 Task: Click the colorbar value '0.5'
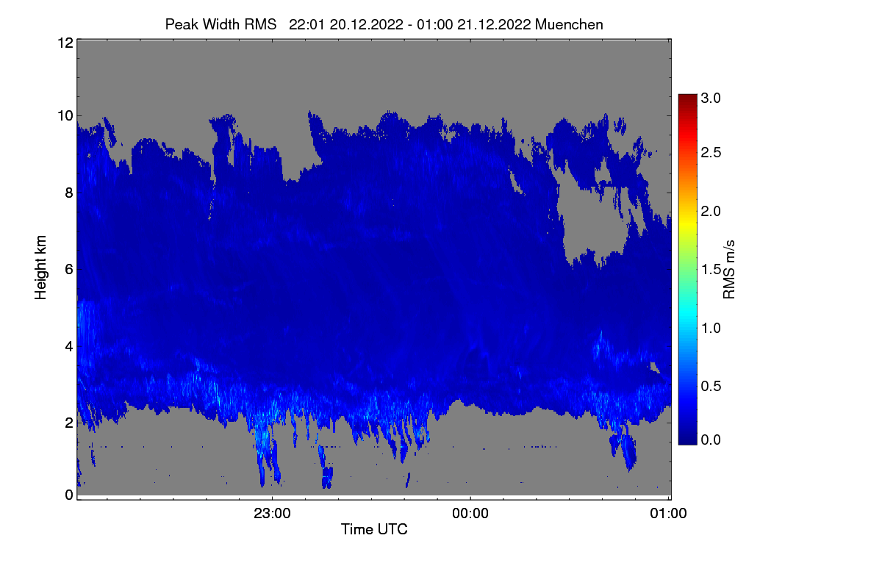tap(711, 386)
